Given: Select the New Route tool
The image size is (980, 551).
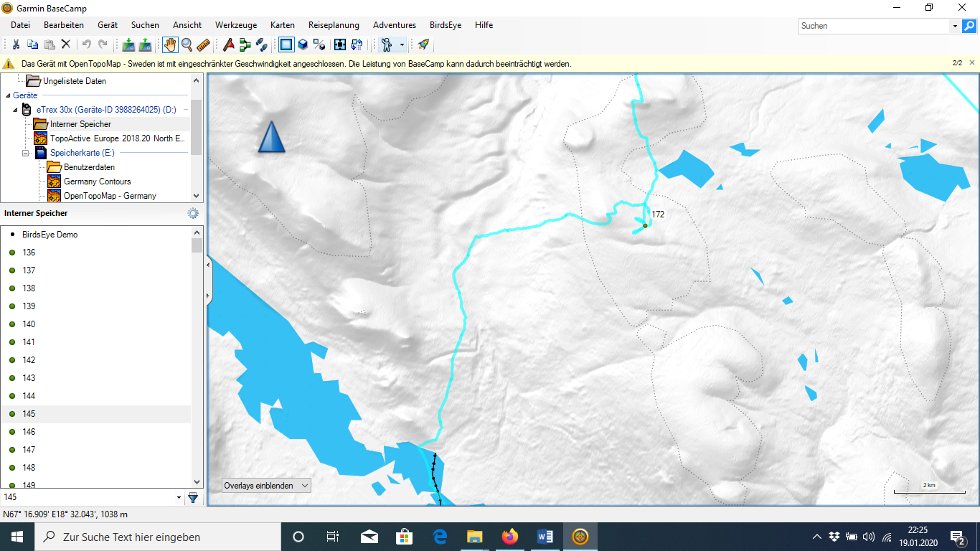Looking at the screenshot, I should [x=245, y=44].
